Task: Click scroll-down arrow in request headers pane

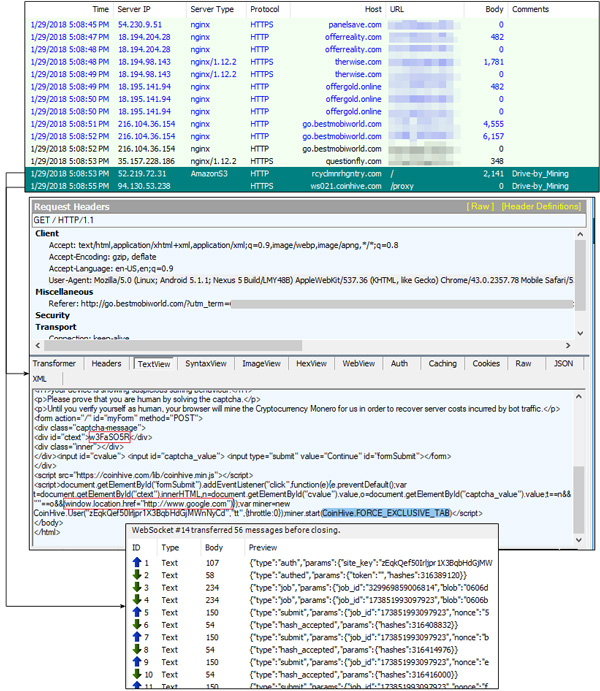Action: point(580,333)
